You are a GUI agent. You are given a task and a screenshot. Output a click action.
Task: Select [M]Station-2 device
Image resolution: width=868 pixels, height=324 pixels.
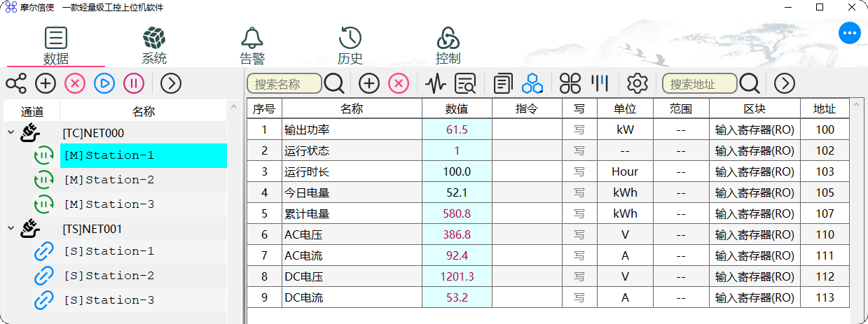point(144,180)
